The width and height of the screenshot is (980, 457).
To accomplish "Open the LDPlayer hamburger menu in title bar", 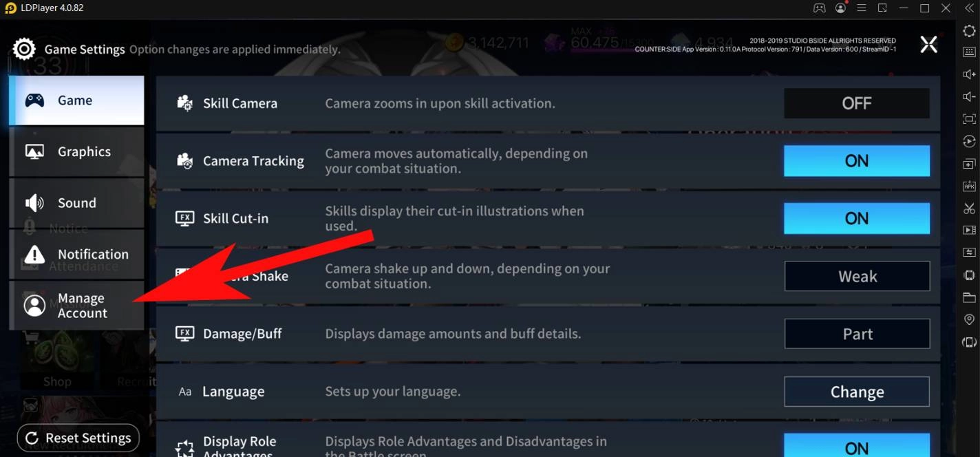I will 862,8.
